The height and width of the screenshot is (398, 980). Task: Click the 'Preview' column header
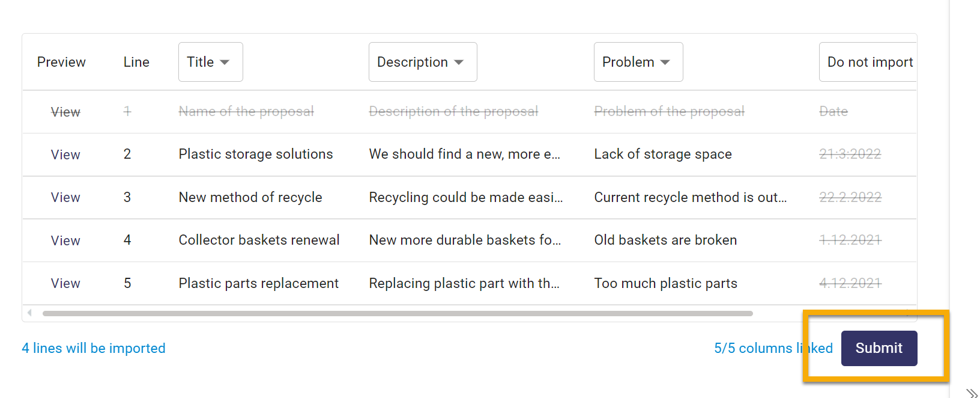coord(61,62)
